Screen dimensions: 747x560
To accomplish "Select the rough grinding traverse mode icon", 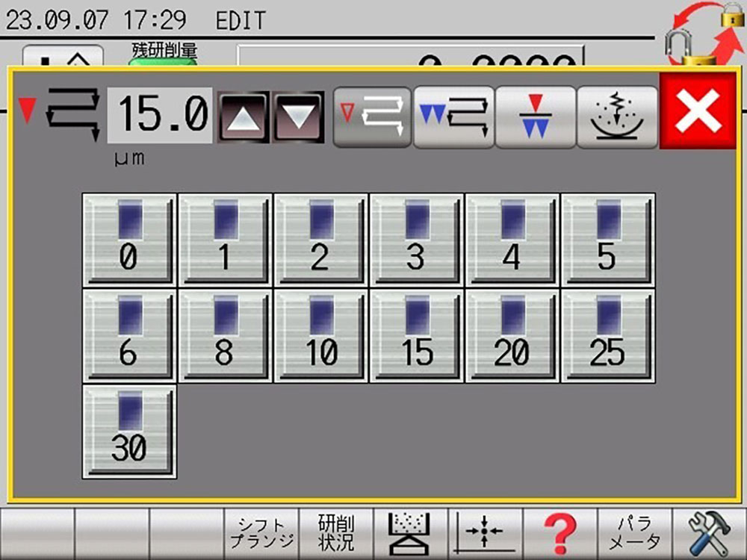I will coord(372,117).
